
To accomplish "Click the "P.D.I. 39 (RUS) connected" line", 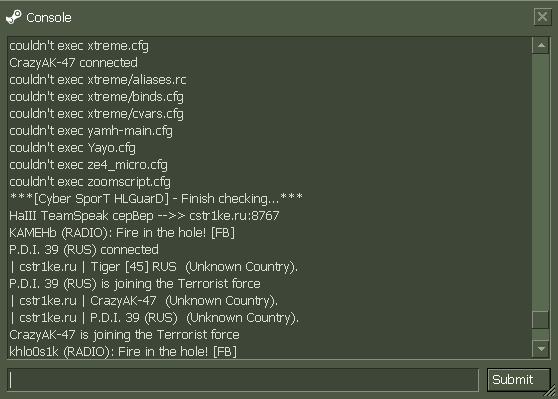I will coord(84,250).
